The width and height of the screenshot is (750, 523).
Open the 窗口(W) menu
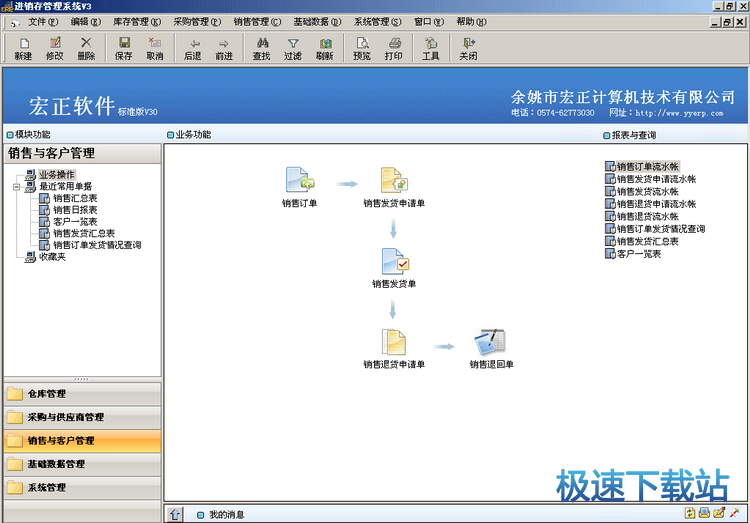coord(429,22)
